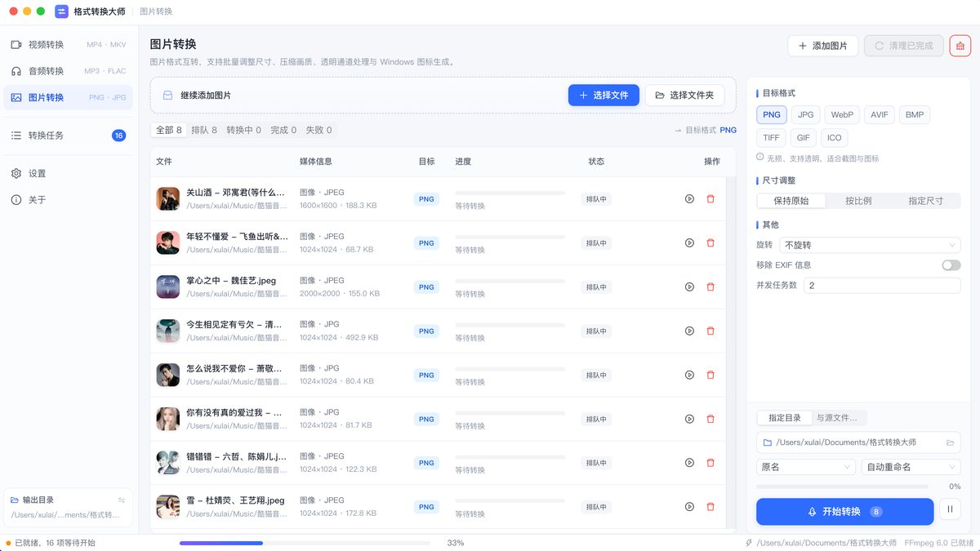Open 关于 in the sidebar
Image resolution: width=980 pixels, height=551 pixels.
69,200
